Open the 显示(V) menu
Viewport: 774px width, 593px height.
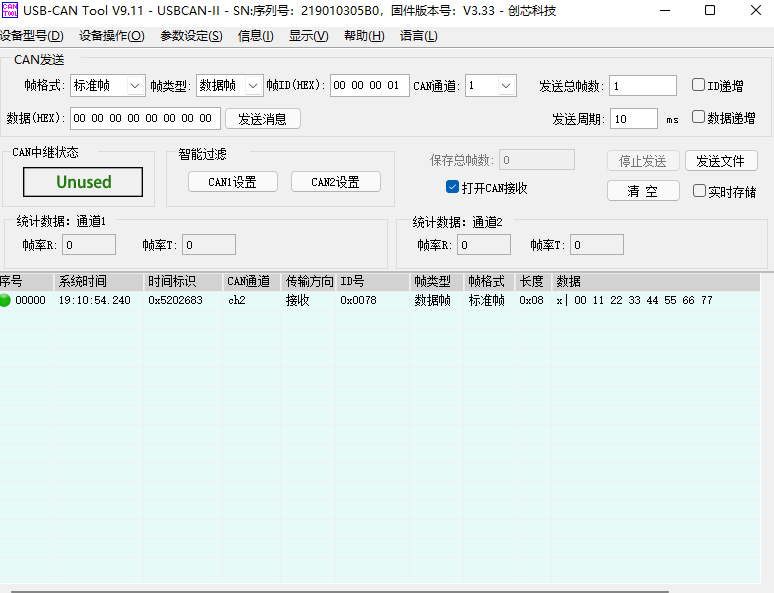309,36
